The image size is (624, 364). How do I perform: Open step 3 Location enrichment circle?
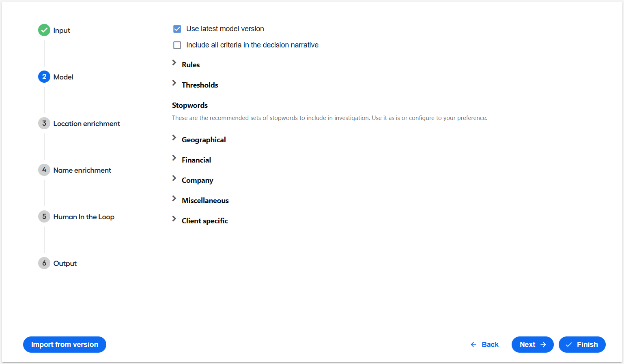coord(44,123)
